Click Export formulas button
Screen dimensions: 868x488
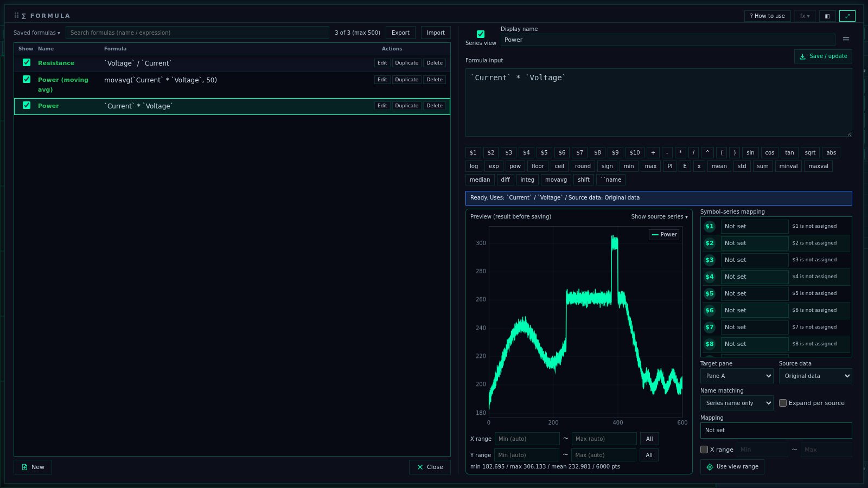[400, 33]
